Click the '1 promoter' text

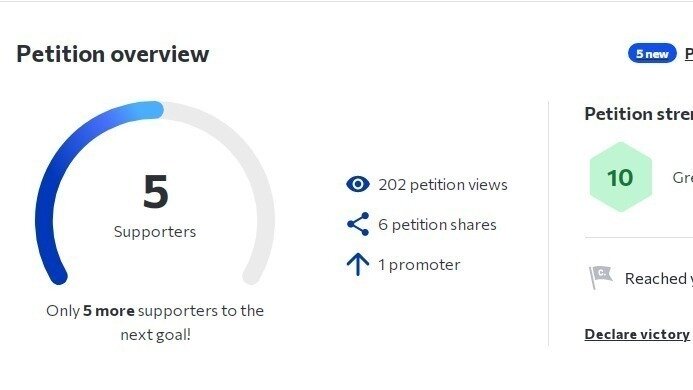(419, 265)
